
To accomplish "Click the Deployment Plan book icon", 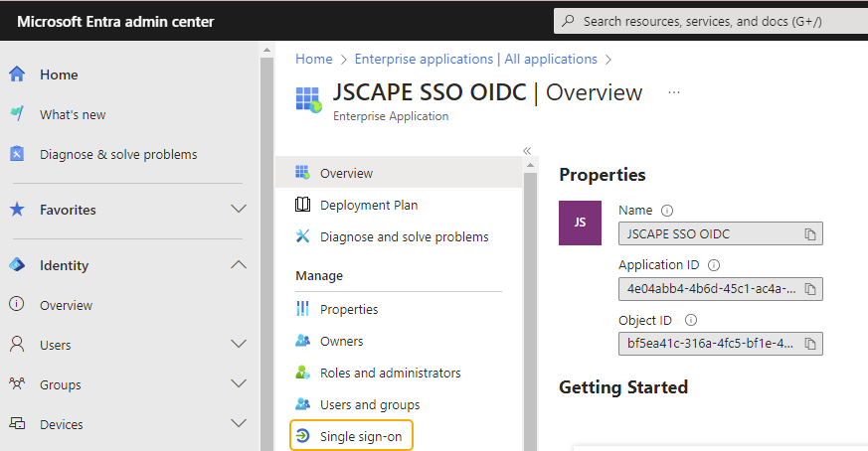I will [302, 205].
